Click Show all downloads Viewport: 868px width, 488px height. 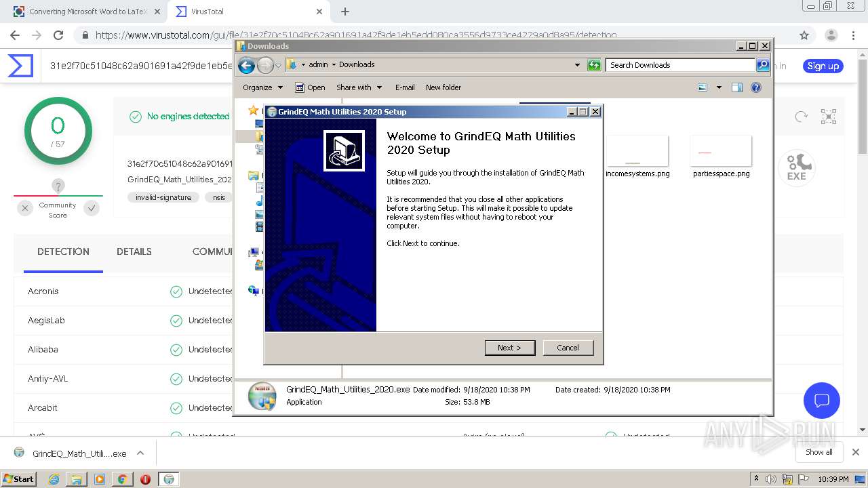click(x=819, y=452)
